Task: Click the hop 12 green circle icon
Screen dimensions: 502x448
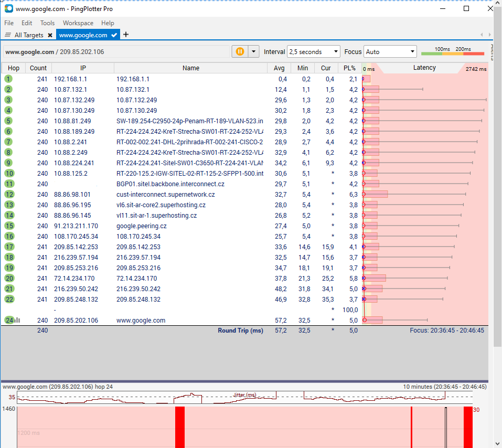Action: pyautogui.click(x=9, y=194)
